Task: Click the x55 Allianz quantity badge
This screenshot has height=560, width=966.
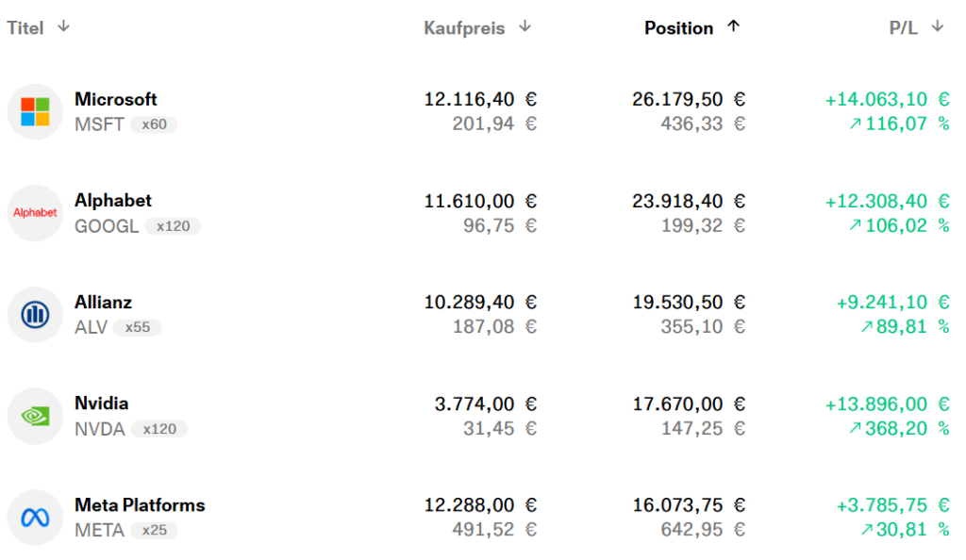Action: 138,327
